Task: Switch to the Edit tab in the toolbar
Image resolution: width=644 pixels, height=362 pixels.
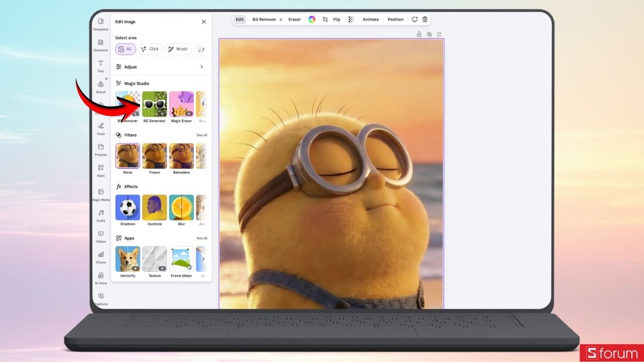Action: click(x=239, y=19)
